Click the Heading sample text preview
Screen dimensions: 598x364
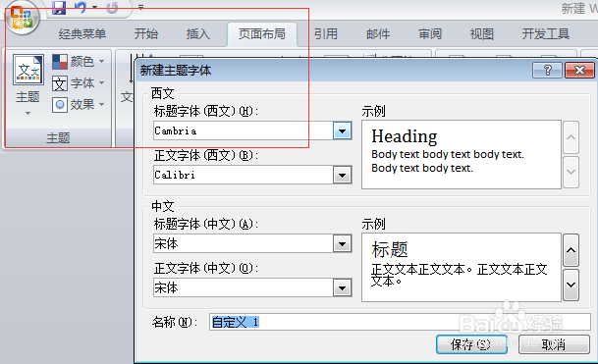point(405,136)
